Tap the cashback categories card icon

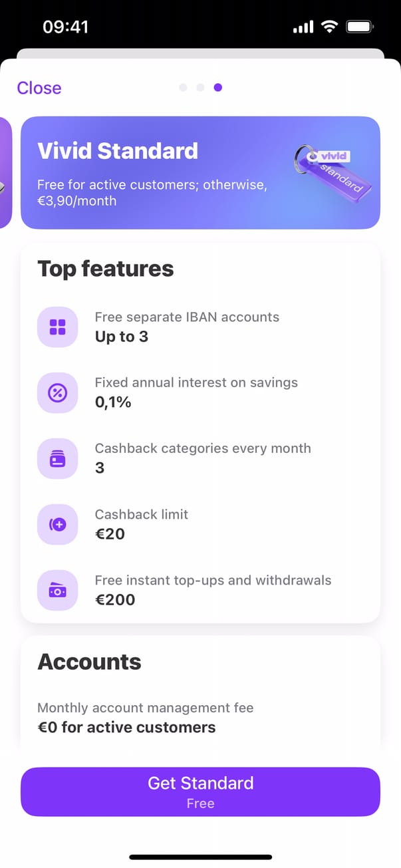[58, 459]
